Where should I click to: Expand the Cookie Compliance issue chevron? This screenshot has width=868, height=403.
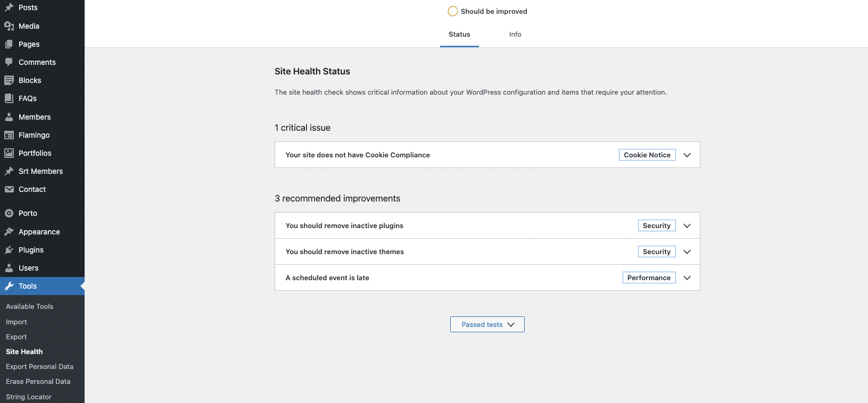point(687,155)
